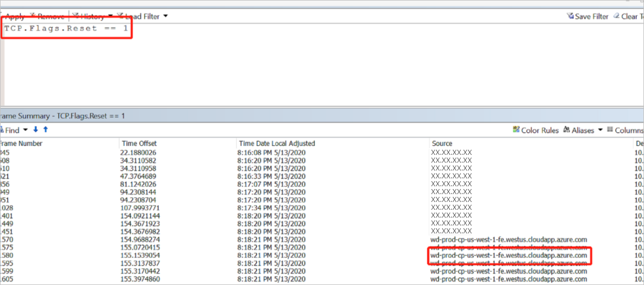
Task: Click 8:17:34 PM 5/13/2020 timestamp cell
Action: click(272, 208)
